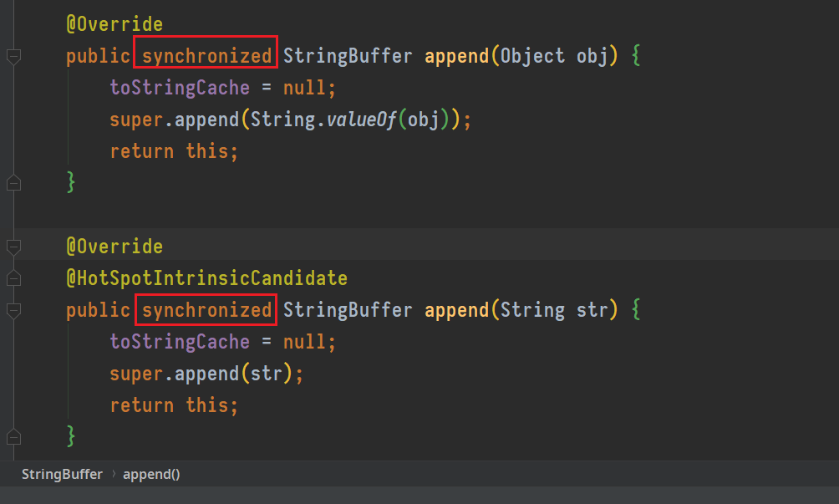Click the second highlighted synchronized keyword
The width and height of the screenshot is (839, 504).
pyautogui.click(x=206, y=310)
